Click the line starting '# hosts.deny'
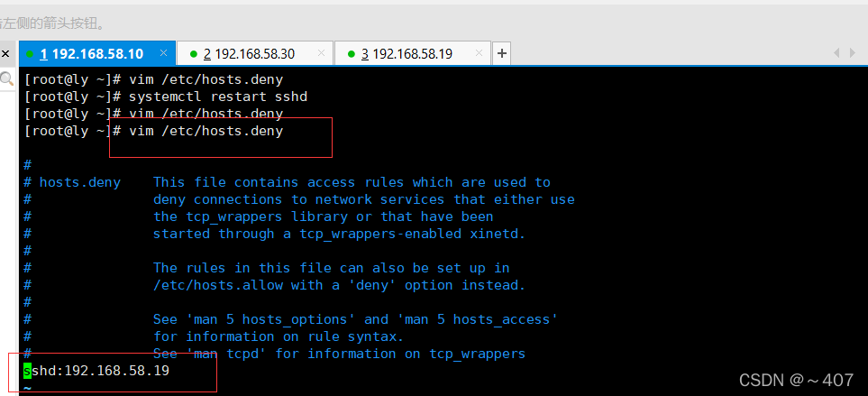The height and width of the screenshot is (396, 868). pos(287,182)
